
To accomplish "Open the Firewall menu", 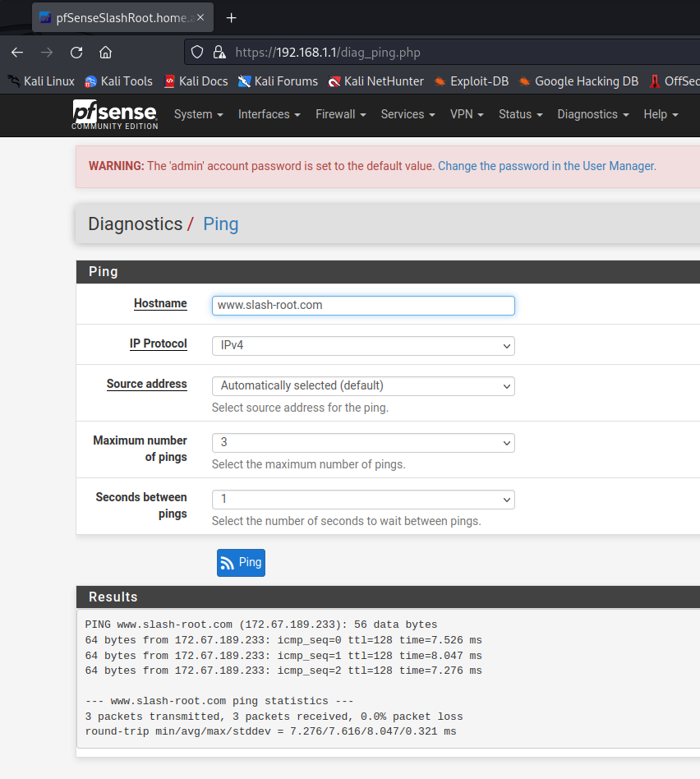I will 340,114.
